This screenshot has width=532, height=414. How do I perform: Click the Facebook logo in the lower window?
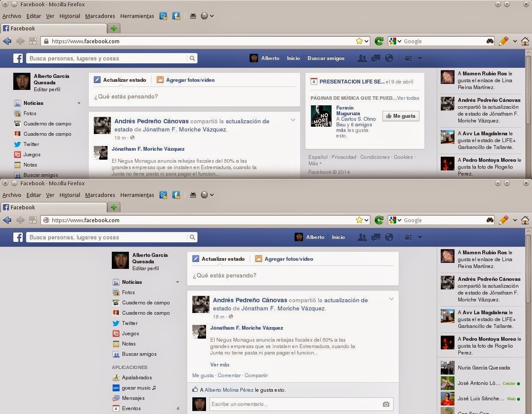coord(18,237)
